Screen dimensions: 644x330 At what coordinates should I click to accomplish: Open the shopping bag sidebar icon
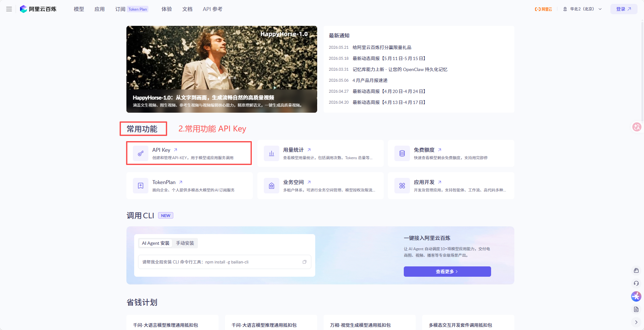coord(636,271)
